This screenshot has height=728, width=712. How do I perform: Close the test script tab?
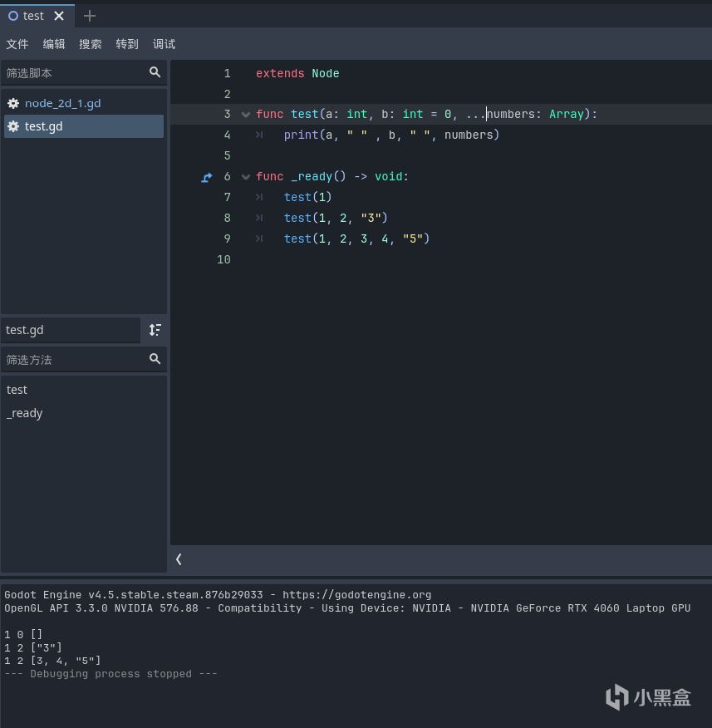(59, 16)
